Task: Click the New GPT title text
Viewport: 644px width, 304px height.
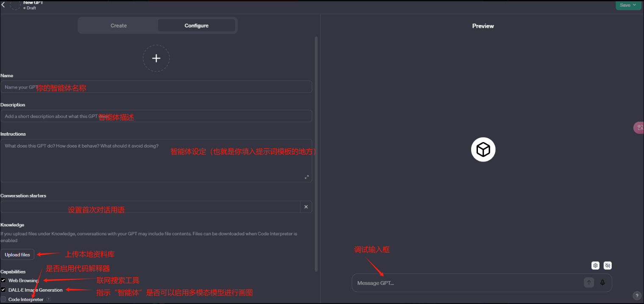Action: point(34,3)
